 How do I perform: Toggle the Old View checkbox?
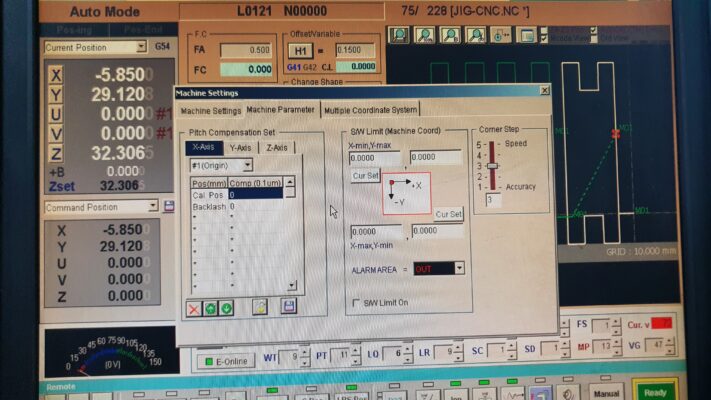(x=594, y=38)
